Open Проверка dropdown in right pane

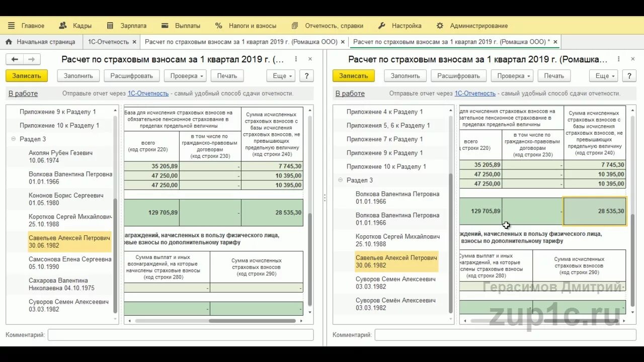click(x=512, y=76)
